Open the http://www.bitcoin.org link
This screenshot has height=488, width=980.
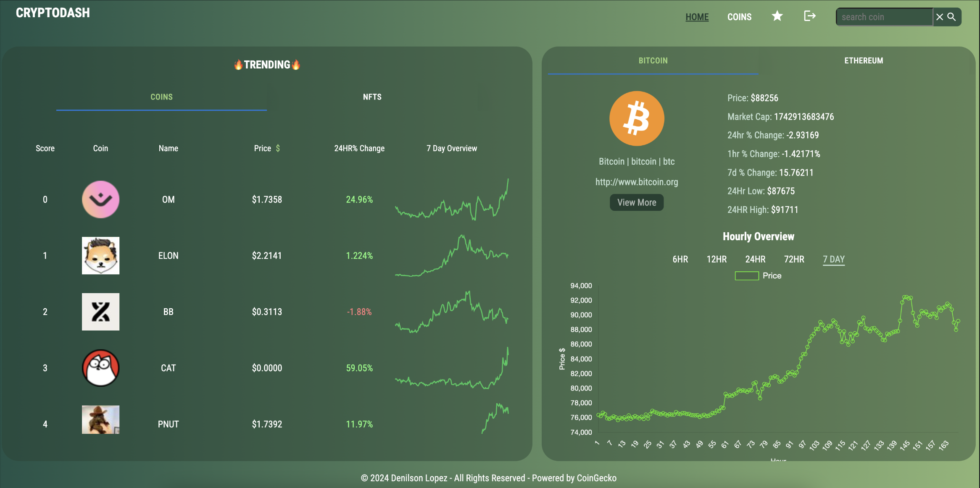tap(637, 182)
